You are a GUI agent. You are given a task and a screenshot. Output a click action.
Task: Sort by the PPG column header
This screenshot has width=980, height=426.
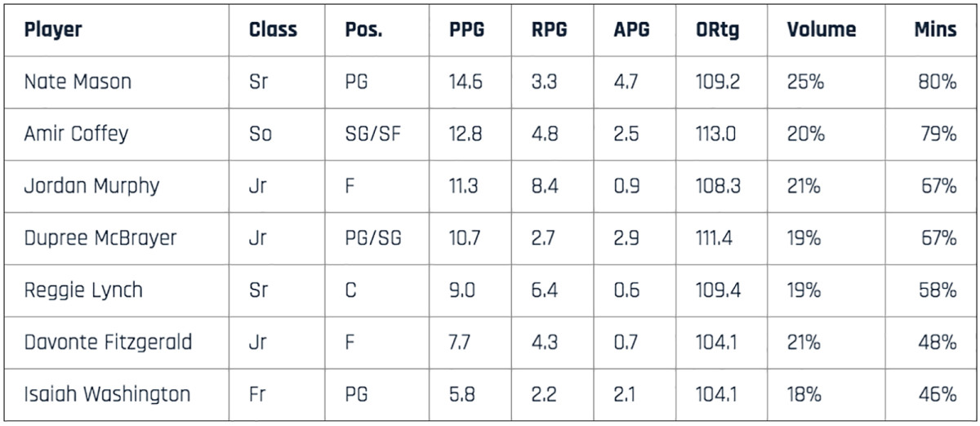coord(466,31)
